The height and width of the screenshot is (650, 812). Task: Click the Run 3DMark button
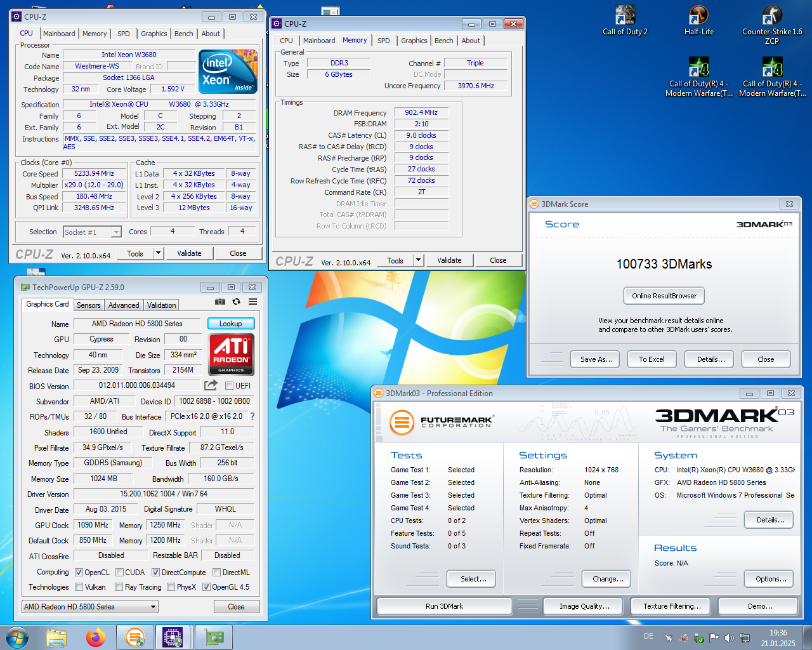click(x=444, y=606)
